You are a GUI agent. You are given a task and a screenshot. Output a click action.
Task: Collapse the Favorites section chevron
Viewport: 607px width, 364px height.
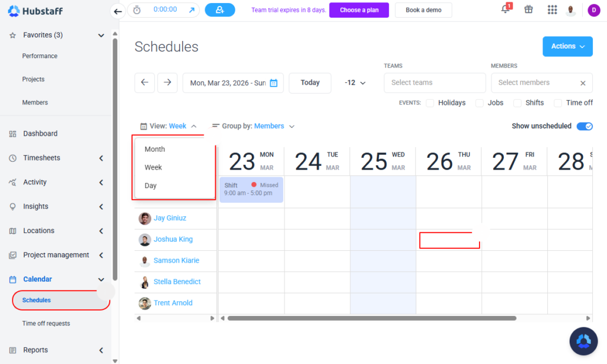tap(101, 35)
